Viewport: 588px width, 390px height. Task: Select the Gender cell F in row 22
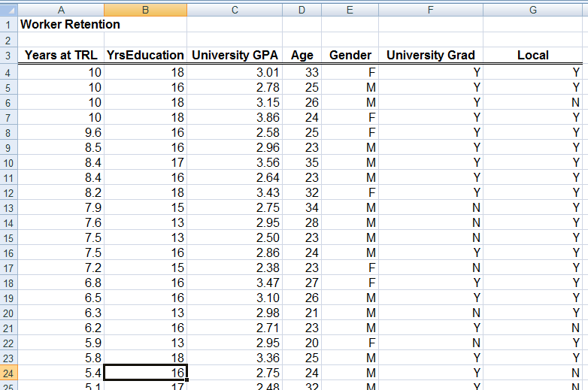[350, 343]
